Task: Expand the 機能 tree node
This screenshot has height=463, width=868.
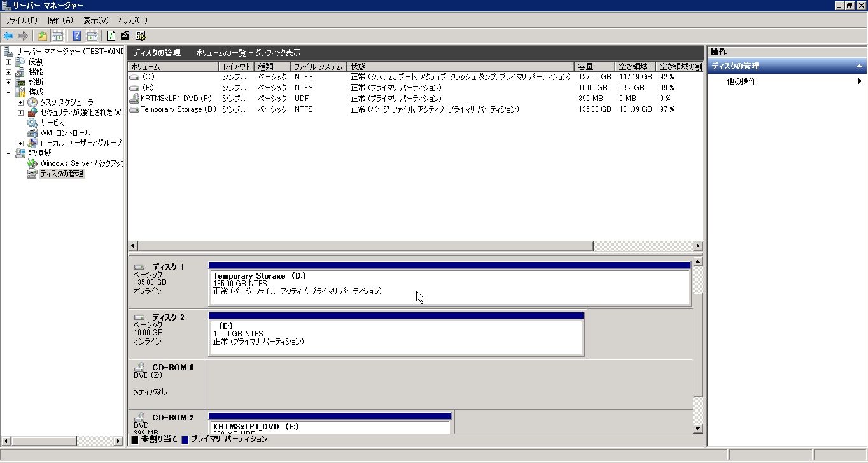Action: pyautogui.click(x=8, y=73)
